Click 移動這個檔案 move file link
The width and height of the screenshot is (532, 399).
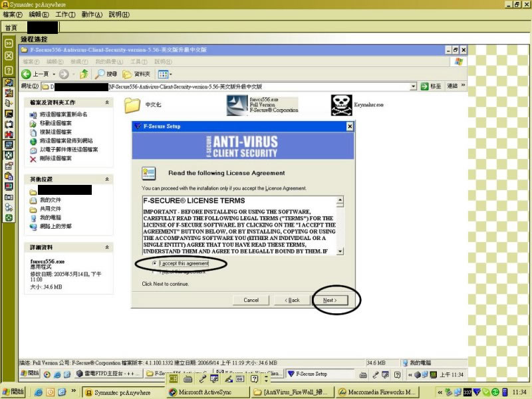(56, 123)
